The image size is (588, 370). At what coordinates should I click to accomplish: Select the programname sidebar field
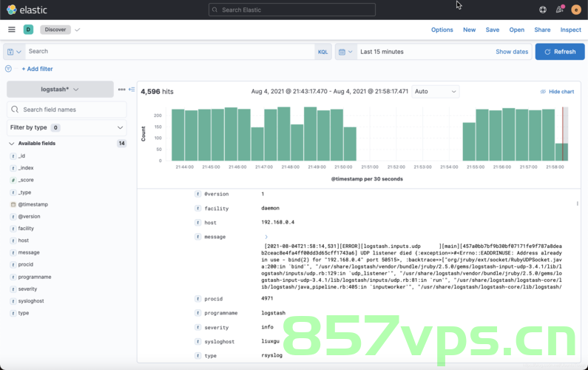point(35,277)
